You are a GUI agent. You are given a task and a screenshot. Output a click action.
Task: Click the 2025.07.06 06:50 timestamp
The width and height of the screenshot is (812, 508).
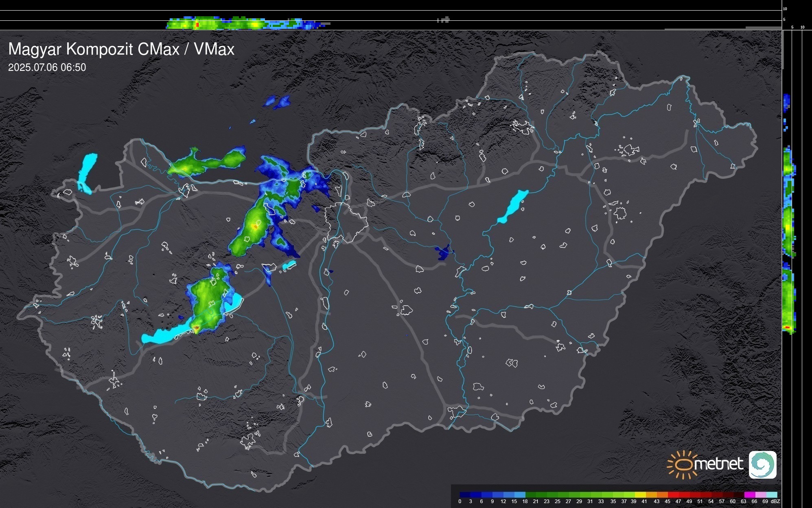pos(47,68)
